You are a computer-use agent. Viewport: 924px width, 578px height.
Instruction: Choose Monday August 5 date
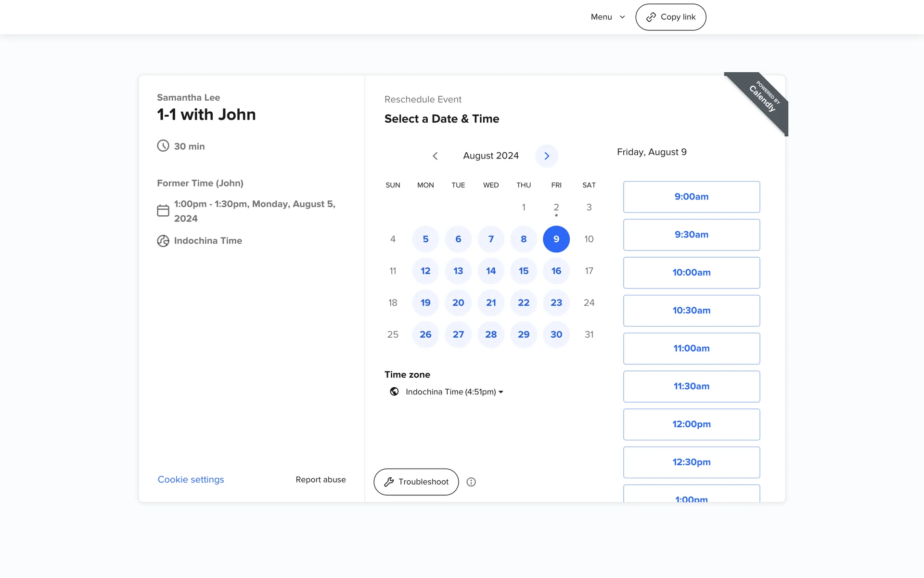(425, 239)
